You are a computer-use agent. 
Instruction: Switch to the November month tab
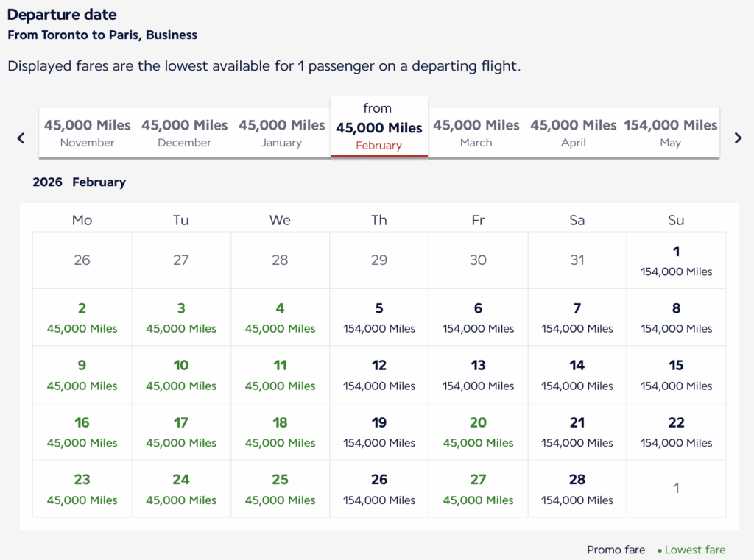[88, 133]
